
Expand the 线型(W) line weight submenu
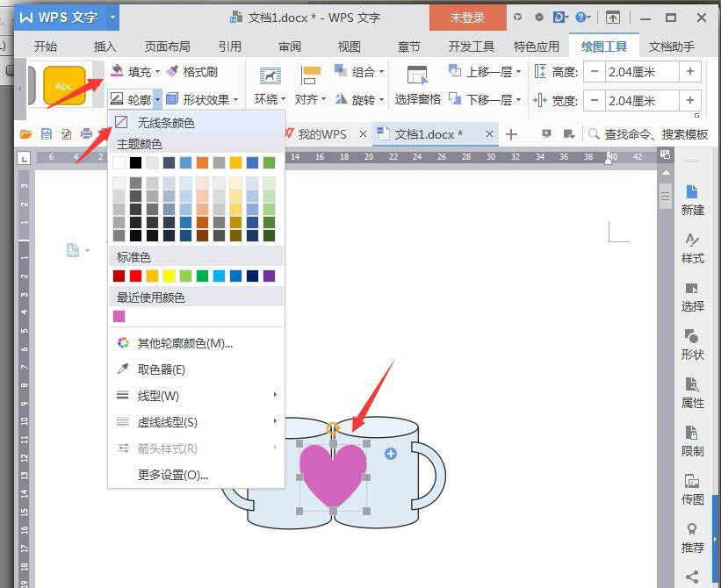coord(196,396)
